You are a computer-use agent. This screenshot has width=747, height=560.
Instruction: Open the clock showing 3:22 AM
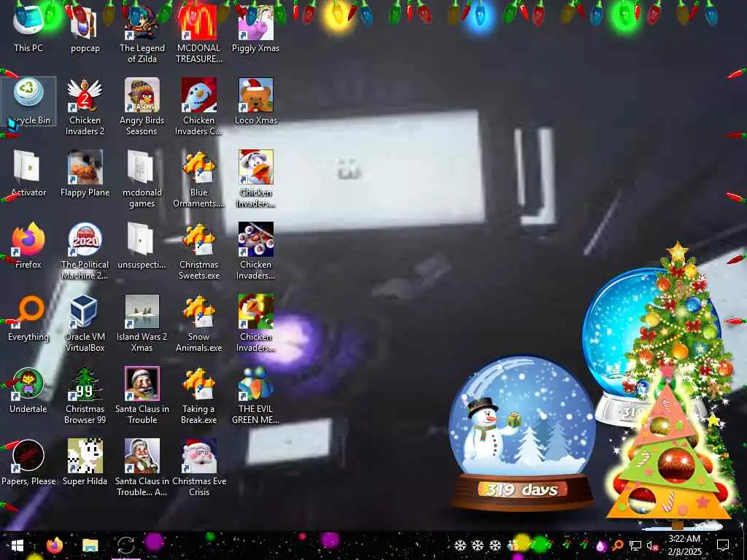(684, 545)
